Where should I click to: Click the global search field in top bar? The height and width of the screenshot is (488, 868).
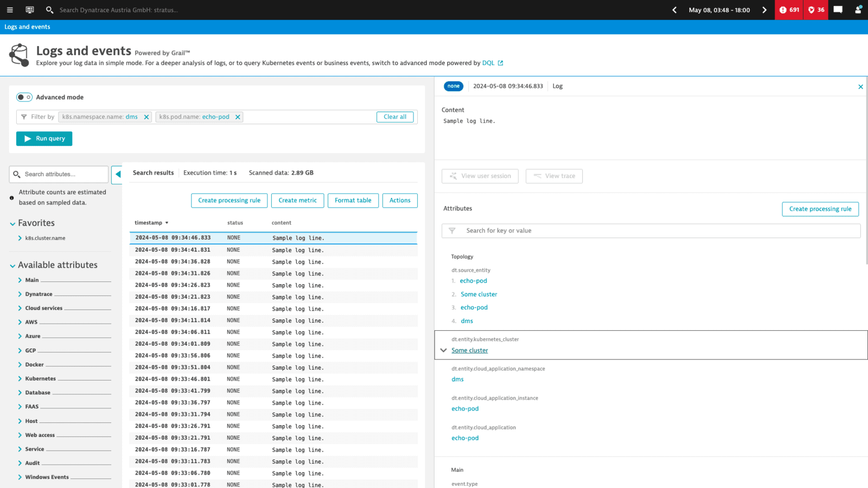click(119, 10)
